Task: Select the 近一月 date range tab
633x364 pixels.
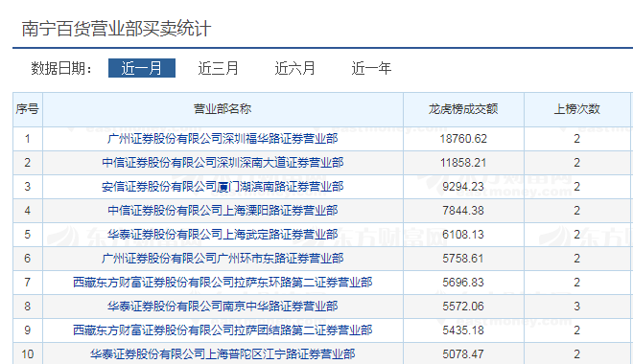Action: click(142, 68)
